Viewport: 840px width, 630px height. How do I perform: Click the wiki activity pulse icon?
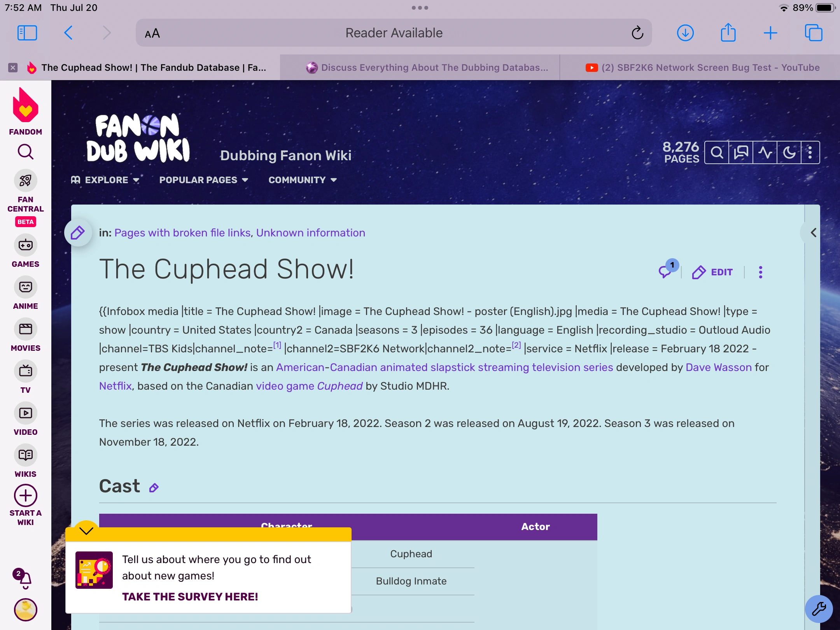coord(765,152)
